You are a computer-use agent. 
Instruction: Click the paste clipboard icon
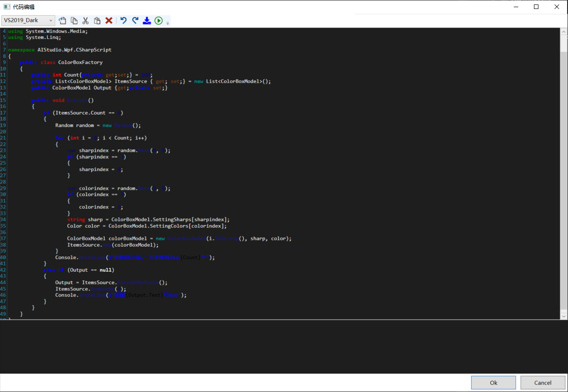97,21
